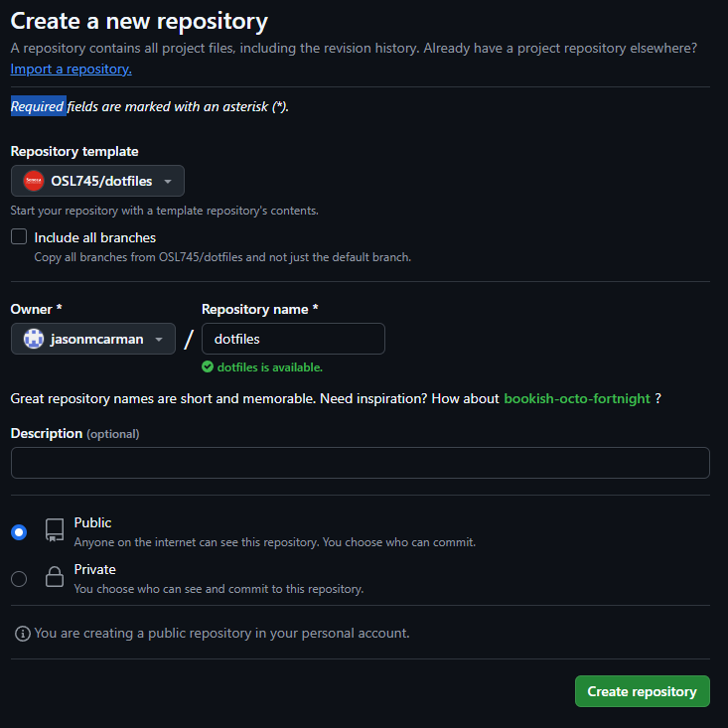Click the Include all branches label text
This screenshot has width=728, height=728.
(x=94, y=237)
